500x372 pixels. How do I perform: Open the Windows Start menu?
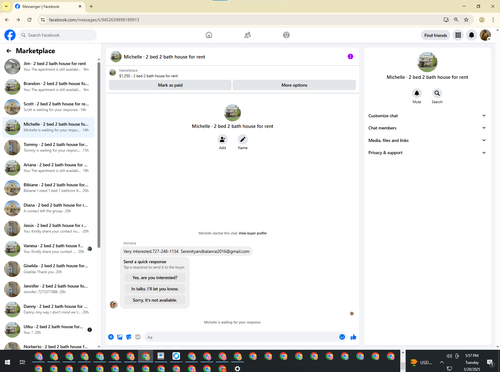[7, 362]
